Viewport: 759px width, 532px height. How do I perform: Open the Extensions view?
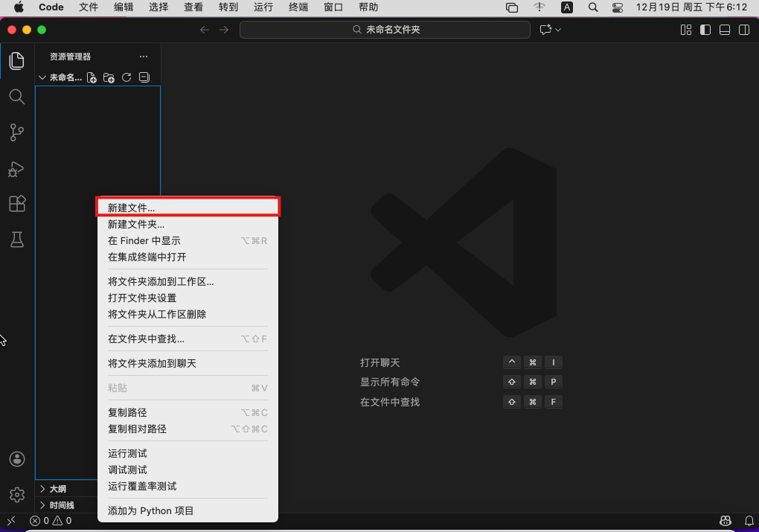pos(16,204)
